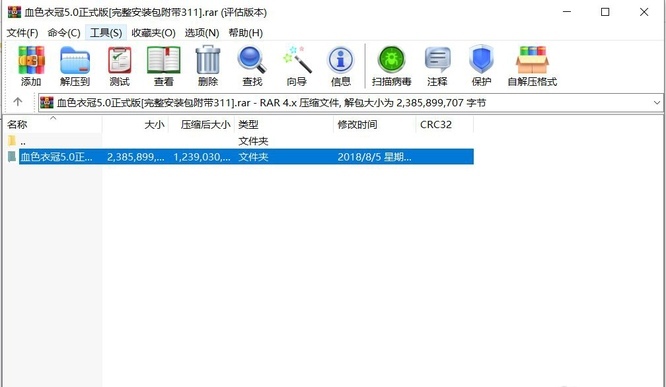Open the 帮助(H) menu
Viewport: 666px width, 387px height.
pos(246,33)
